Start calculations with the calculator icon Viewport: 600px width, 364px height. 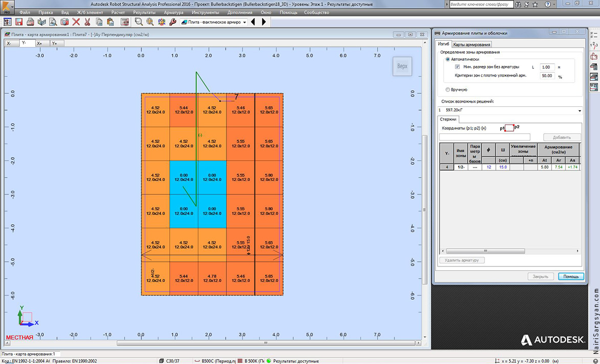(x=124, y=22)
